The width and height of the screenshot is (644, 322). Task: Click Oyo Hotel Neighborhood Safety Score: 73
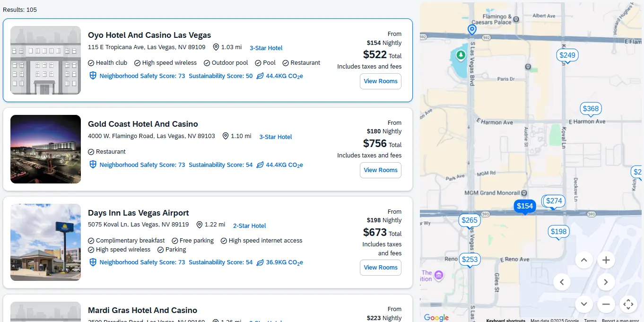[142, 76]
